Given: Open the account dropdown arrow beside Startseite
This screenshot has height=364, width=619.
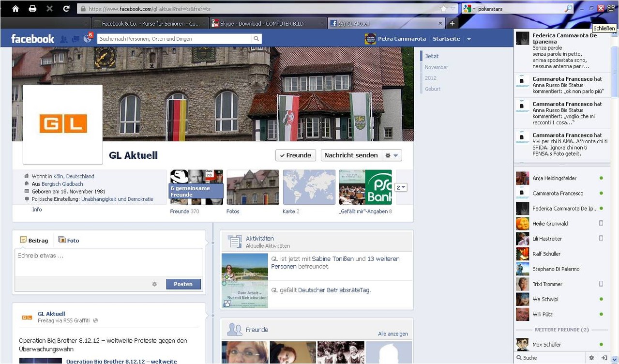Looking at the screenshot, I should pyautogui.click(x=468, y=39).
